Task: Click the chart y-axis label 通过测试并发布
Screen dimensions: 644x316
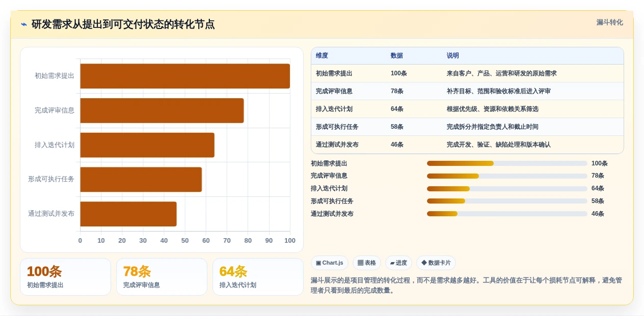Action: (x=51, y=214)
